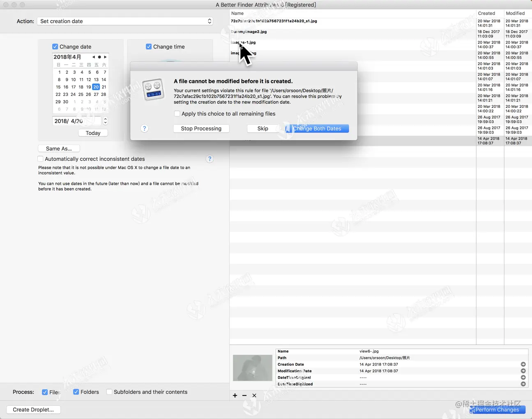Click the file preview thumbnail
The image size is (532, 419).
(252, 368)
